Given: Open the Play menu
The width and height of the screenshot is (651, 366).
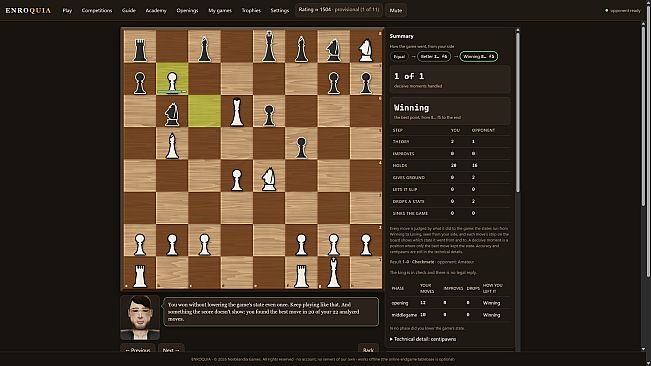Looking at the screenshot, I should (67, 10).
